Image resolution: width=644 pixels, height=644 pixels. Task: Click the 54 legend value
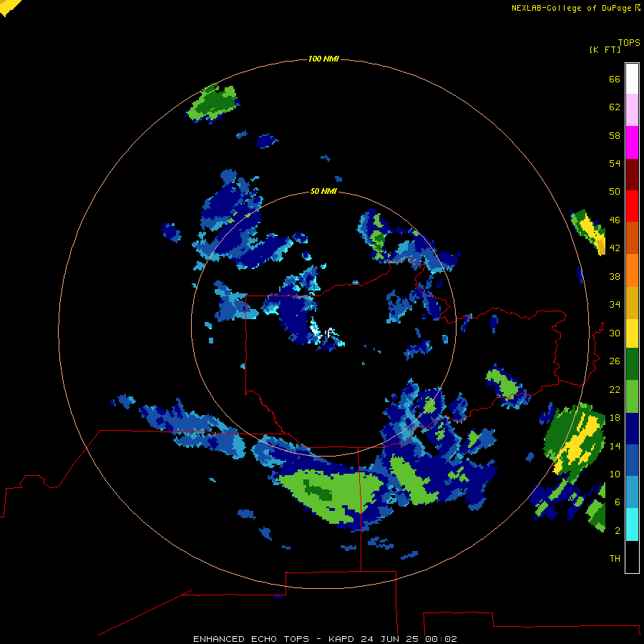click(x=615, y=163)
